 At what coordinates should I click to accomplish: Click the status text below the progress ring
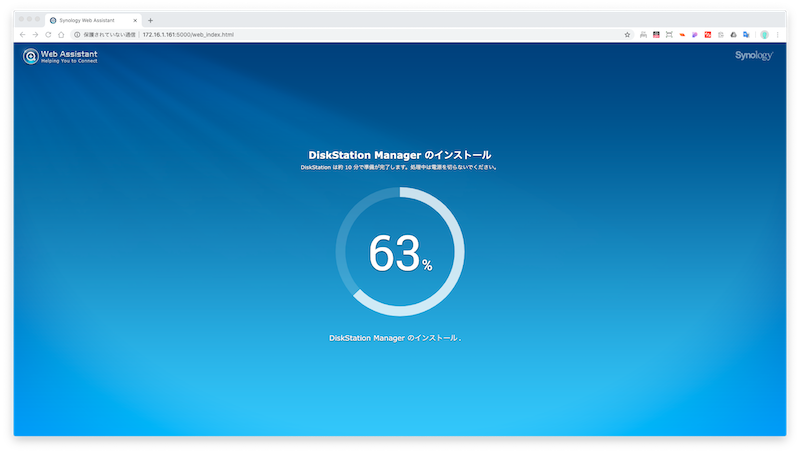[395, 338]
